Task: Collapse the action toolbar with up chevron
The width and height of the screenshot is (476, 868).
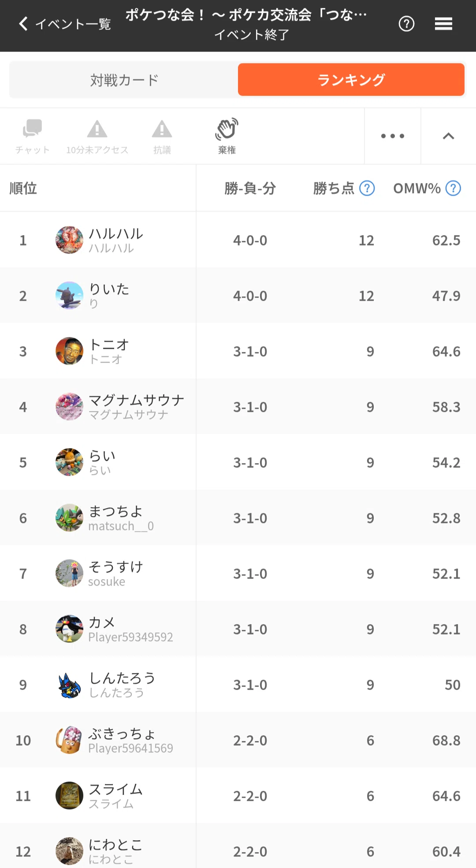Action: (448, 136)
